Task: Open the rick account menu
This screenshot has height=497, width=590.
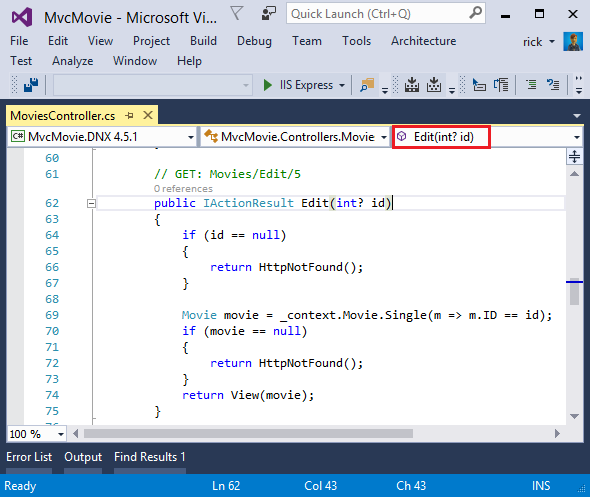Action: click(539, 42)
